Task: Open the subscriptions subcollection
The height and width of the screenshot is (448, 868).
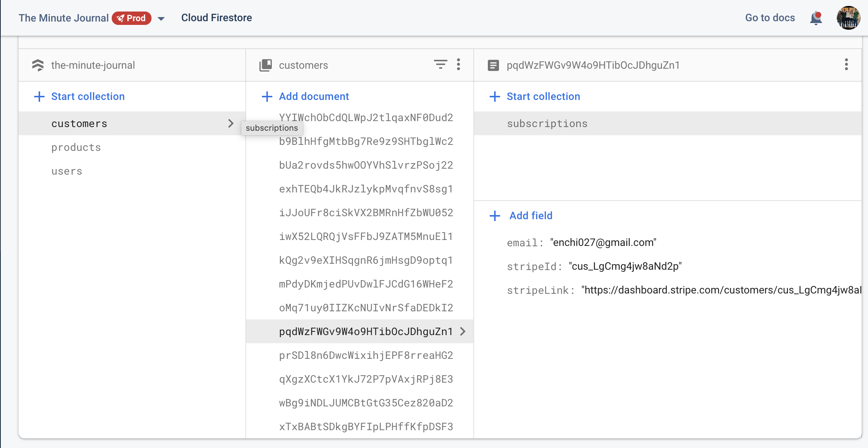Action: 547,124
